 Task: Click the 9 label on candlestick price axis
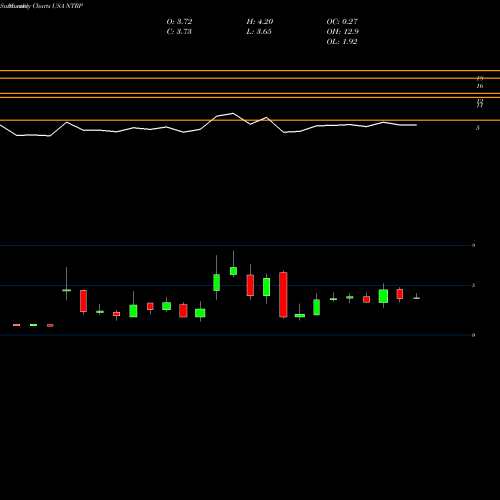(x=473, y=246)
